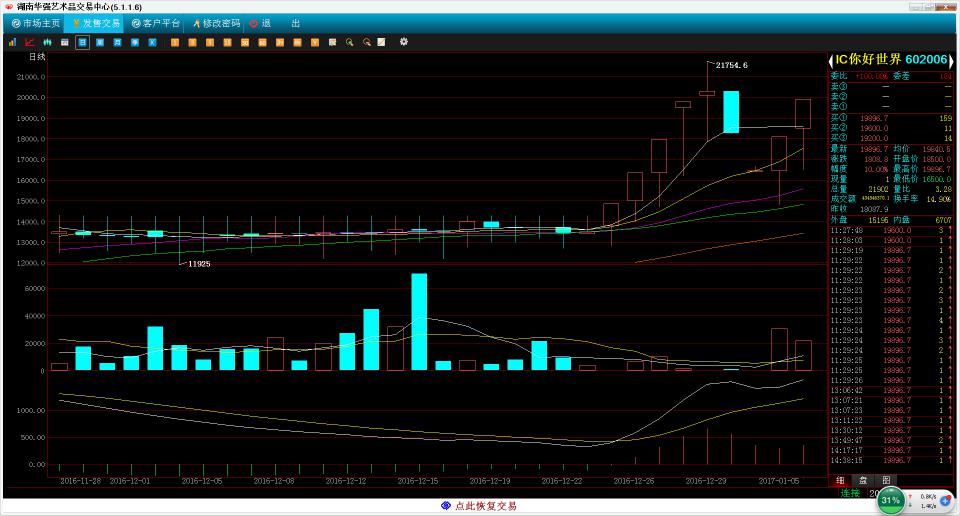Click the settings gear icon in toolbar

click(x=404, y=42)
